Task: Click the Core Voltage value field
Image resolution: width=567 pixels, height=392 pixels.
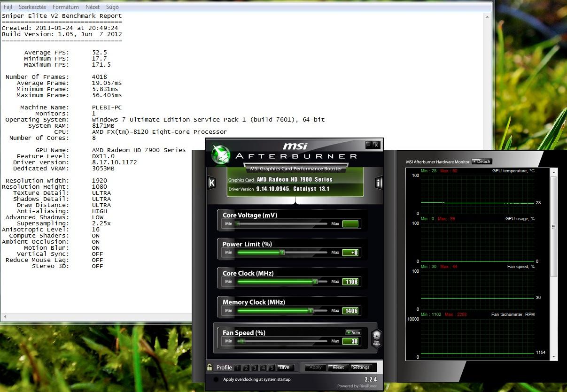Action: tap(350, 224)
